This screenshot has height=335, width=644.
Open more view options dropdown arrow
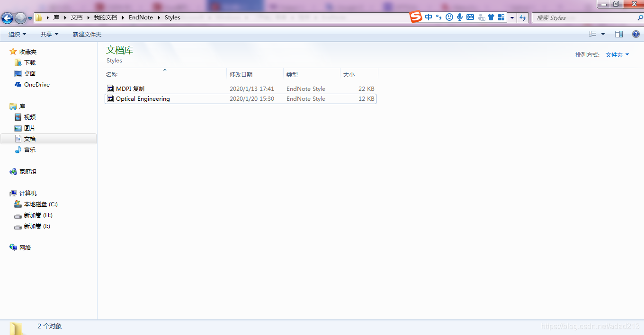tap(603, 34)
